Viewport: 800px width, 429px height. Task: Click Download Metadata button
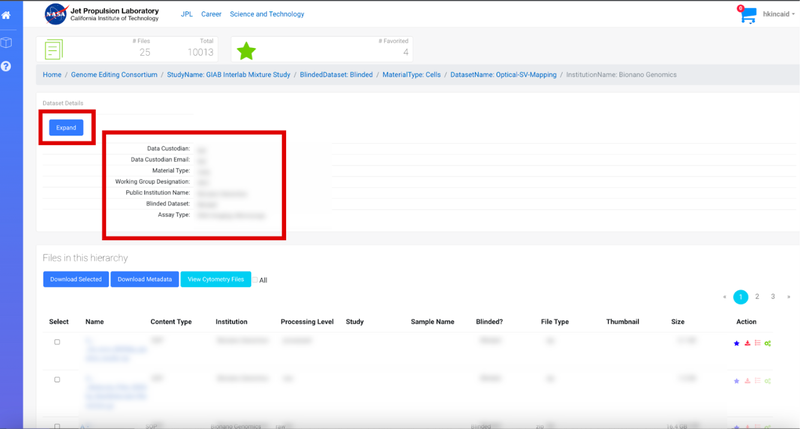145,280
